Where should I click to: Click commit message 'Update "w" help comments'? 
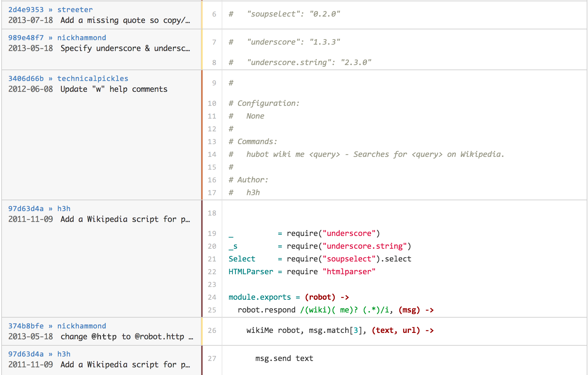[114, 89]
